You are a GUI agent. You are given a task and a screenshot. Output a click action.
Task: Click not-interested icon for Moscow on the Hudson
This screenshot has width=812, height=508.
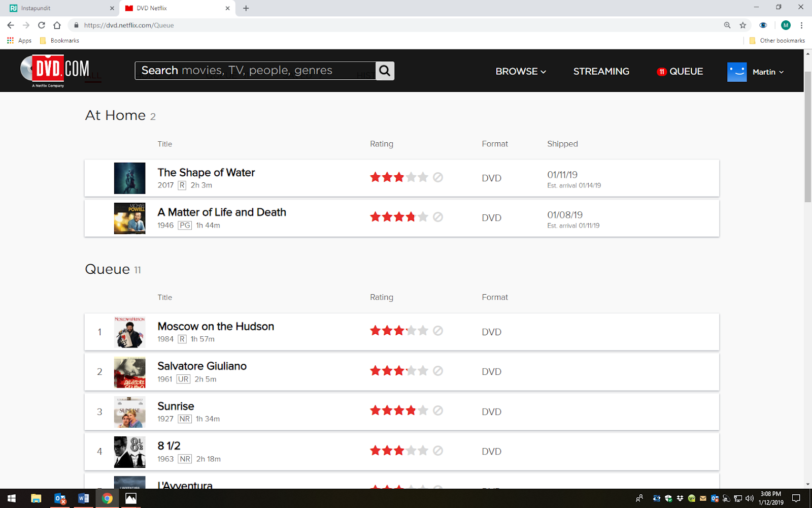pyautogui.click(x=438, y=331)
